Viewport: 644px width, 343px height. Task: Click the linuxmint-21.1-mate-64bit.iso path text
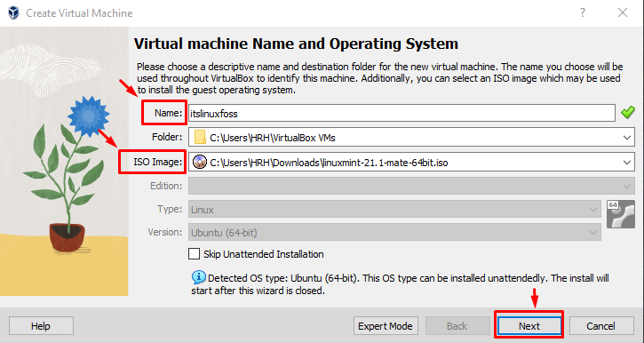(x=329, y=163)
